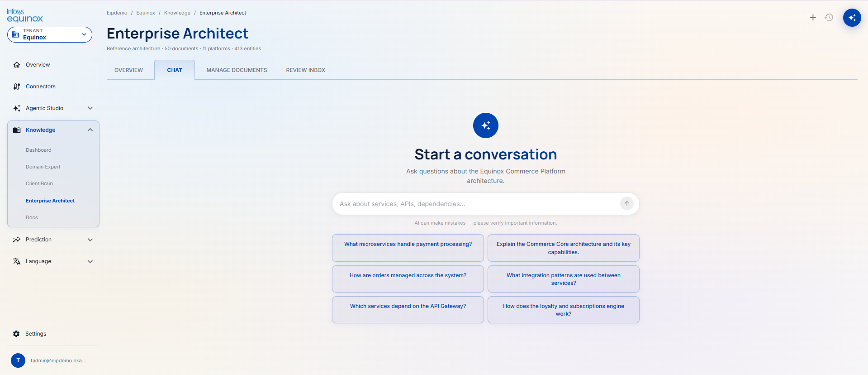Pick the integration patterns suggestion
This screenshot has width=868, height=375.
[x=564, y=279]
